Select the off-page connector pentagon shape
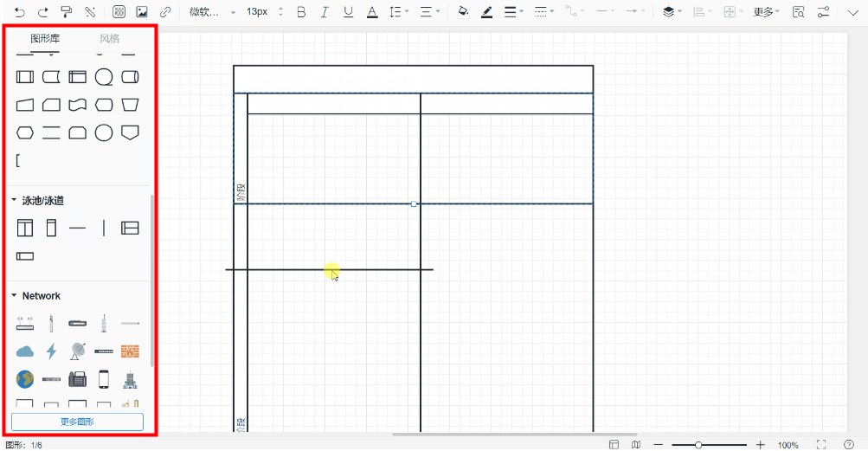This screenshot has width=868, height=451. (130, 132)
